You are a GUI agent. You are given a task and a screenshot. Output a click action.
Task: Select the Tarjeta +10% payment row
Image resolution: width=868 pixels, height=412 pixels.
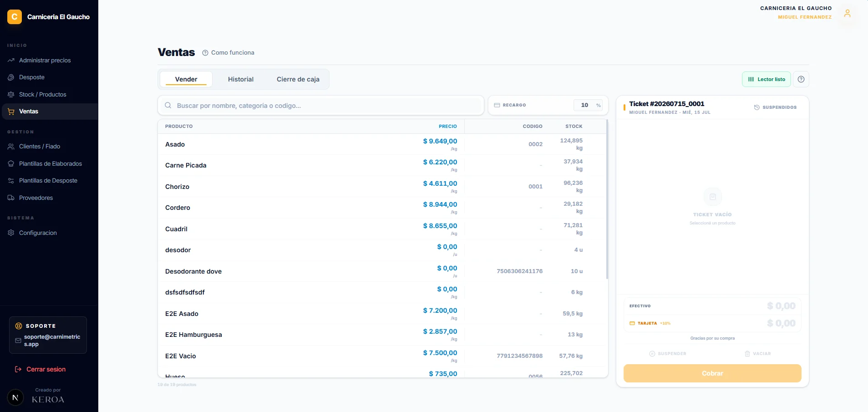pyautogui.click(x=712, y=323)
